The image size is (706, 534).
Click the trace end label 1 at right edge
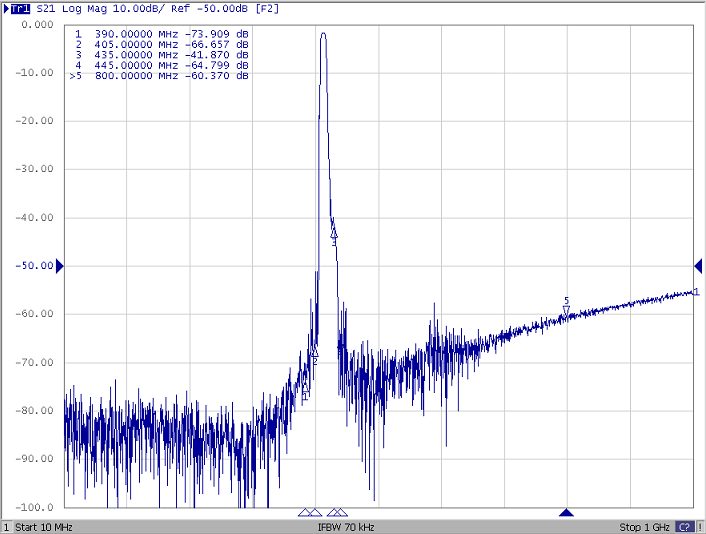tap(696, 292)
